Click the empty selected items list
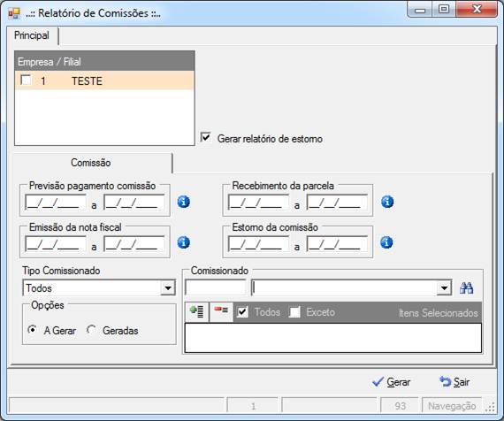This screenshot has height=421, width=504. coord(333,338)
